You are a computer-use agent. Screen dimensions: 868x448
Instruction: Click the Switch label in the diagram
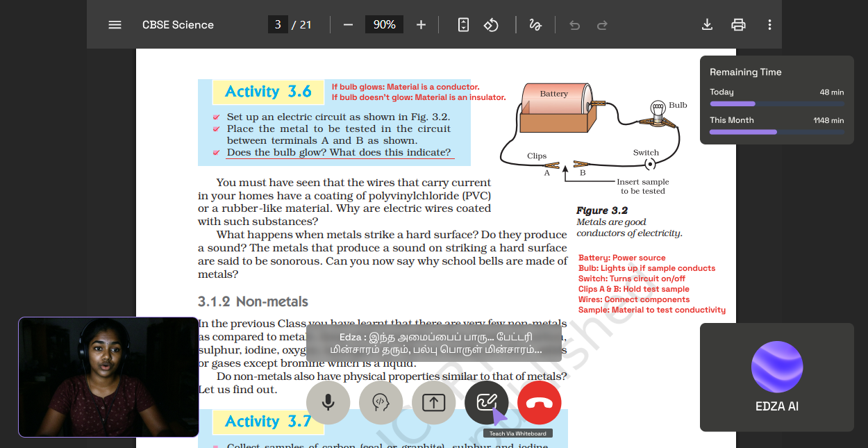(x=646, y=153)
